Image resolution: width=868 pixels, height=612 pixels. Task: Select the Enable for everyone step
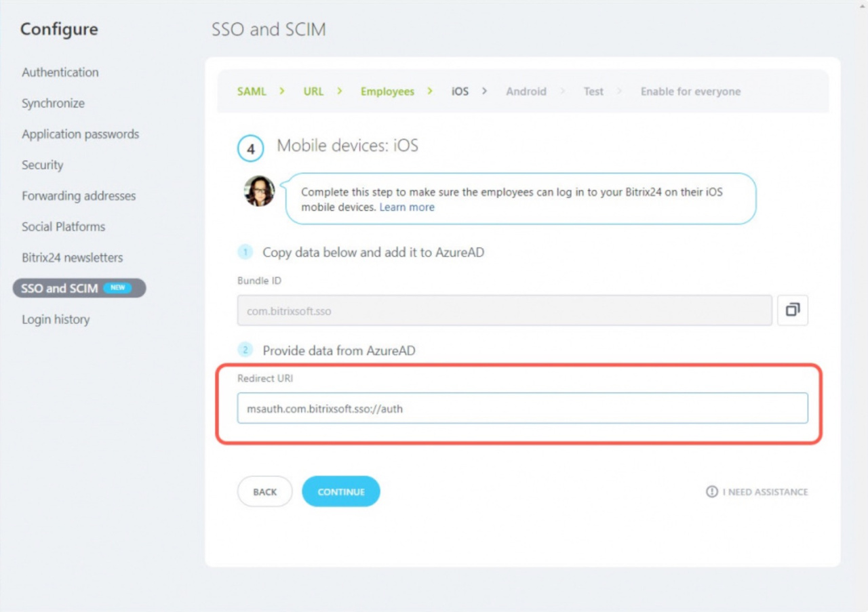click(x=690, y=91)
